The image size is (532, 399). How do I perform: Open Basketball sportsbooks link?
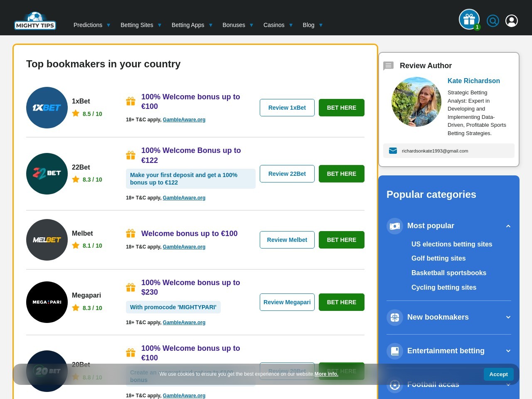pos(449,273)
